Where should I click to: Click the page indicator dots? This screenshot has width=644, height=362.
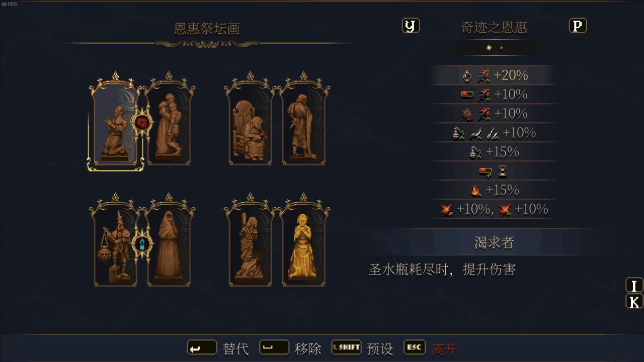click(x=495, y=48)
